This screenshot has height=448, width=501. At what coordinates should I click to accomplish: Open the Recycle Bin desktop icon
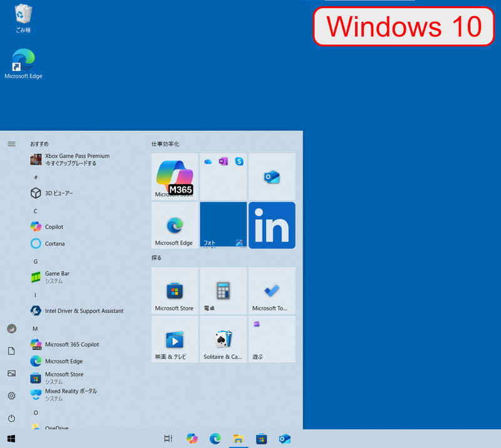coord(23,18)
